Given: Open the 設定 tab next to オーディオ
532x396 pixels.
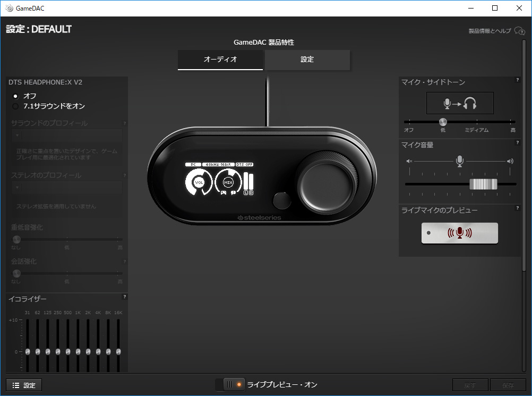Looking at the screenshot, I should (307, 60).
